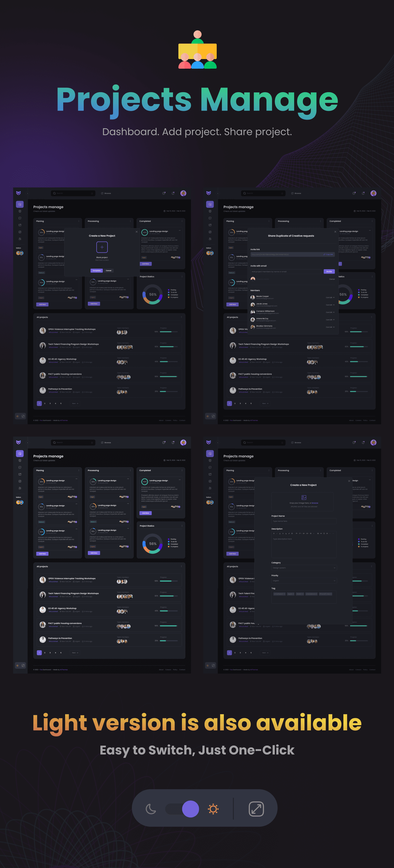This screenshot has width=394, height=868.
Task: Open Cameron Williamson's Can Edit dropdown
Action: [x=330, y=312]
